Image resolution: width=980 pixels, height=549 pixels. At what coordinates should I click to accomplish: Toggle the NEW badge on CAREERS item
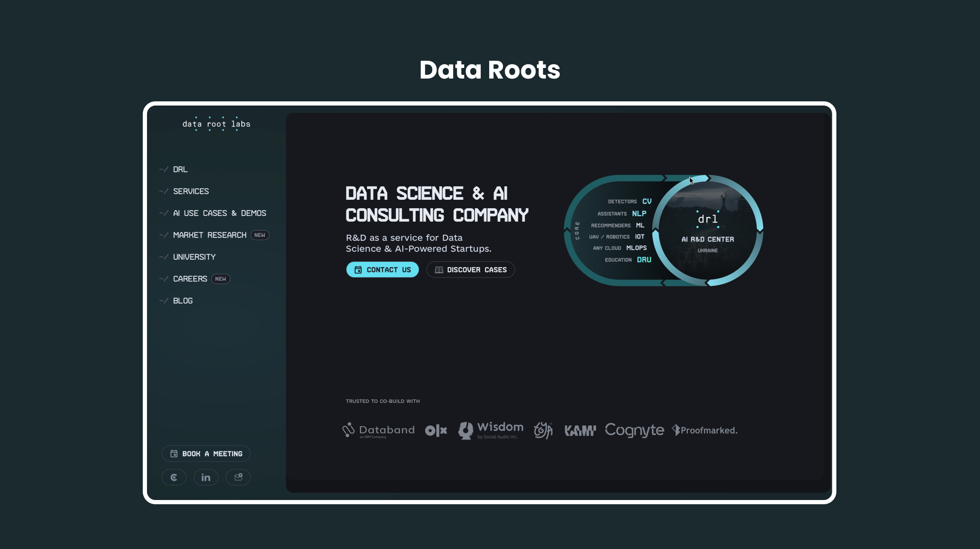[x=219, y=279]
